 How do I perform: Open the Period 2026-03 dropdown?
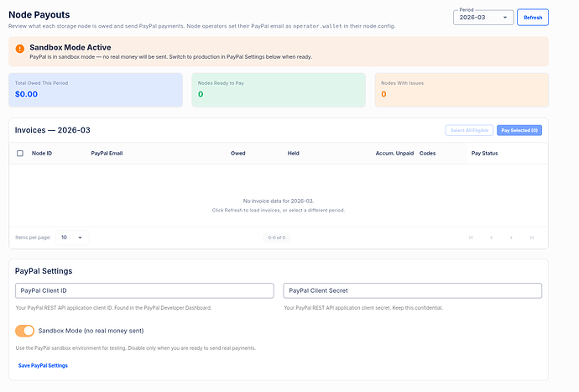point(483,18)
